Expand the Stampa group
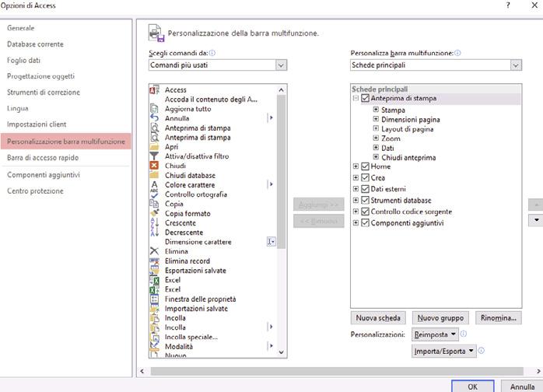 click(x=376, y=110)
